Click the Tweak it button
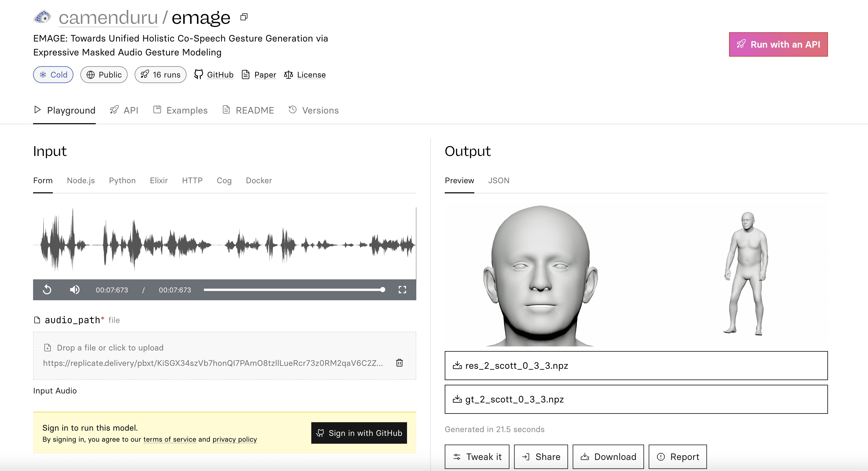This screenshot has height=471, width=868. point(477,457)
